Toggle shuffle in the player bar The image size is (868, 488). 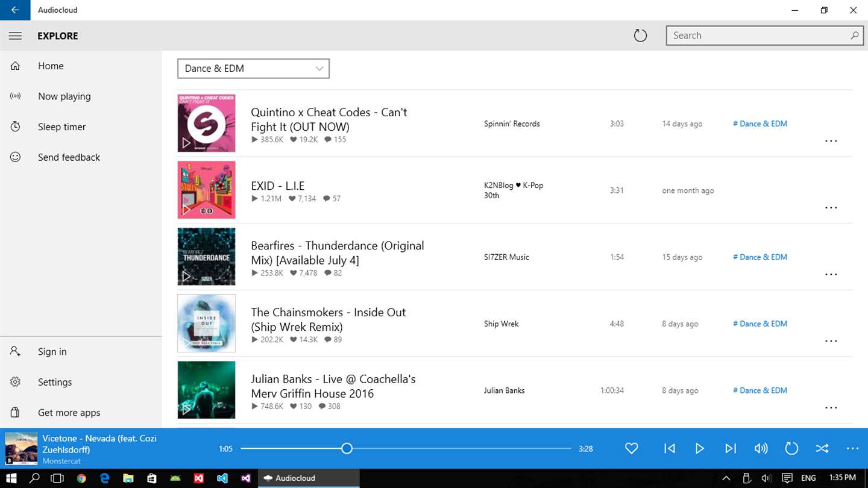[822, 448]
